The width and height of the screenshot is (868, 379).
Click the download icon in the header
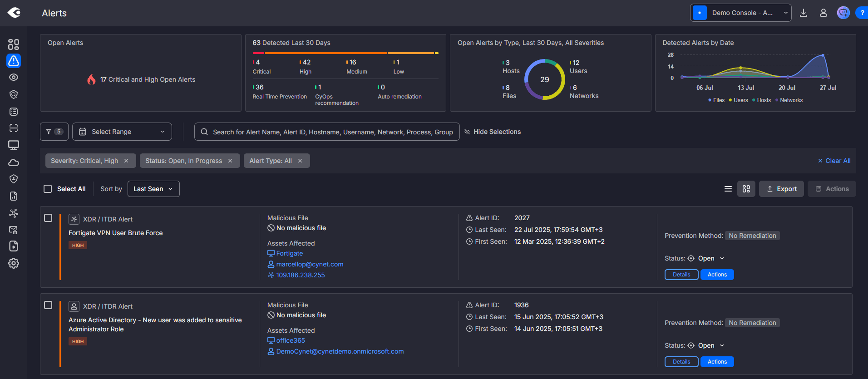(x=804, y=13)
